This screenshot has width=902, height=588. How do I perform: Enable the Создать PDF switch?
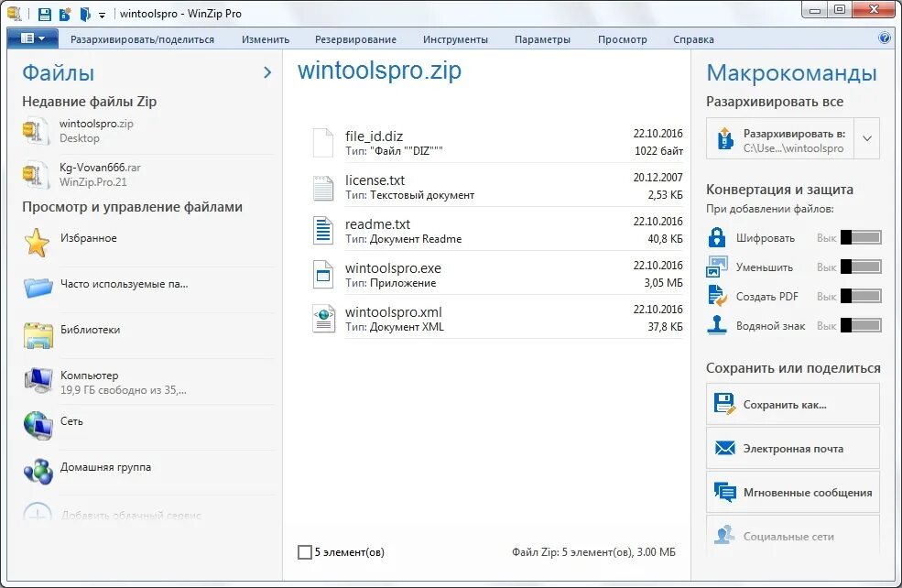[x=861, y=296]
